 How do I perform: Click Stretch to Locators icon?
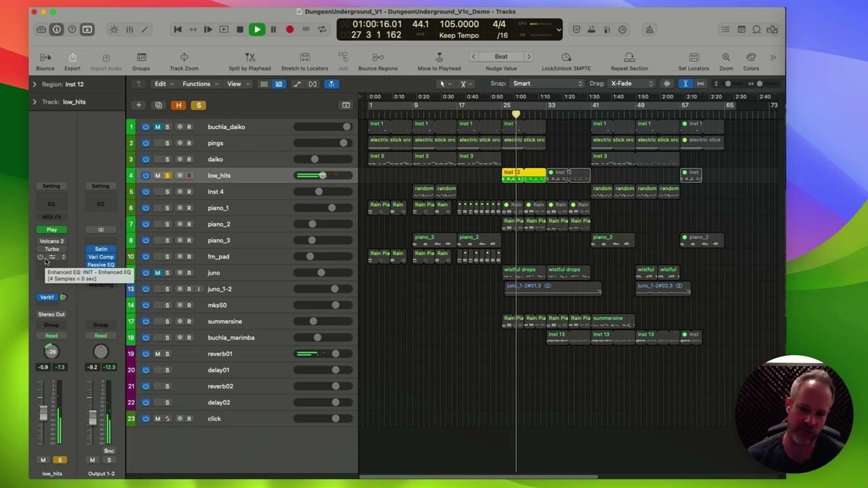pos(304,58)
